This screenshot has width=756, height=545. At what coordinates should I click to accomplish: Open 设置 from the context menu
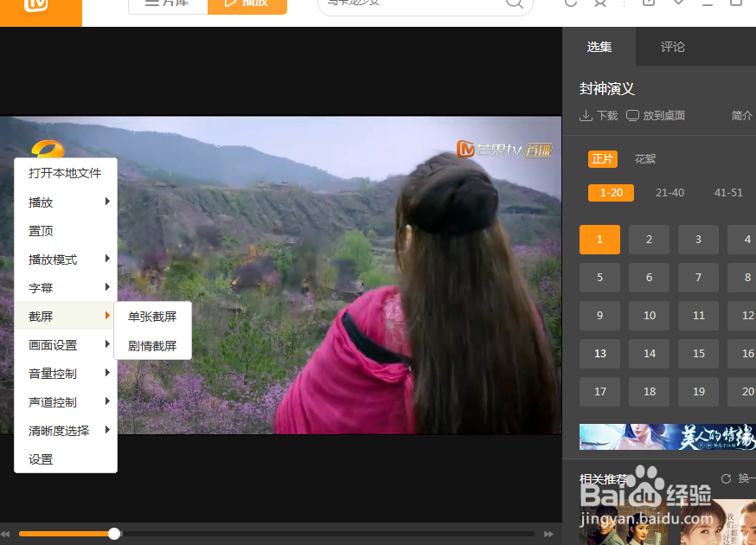[66, 459]
